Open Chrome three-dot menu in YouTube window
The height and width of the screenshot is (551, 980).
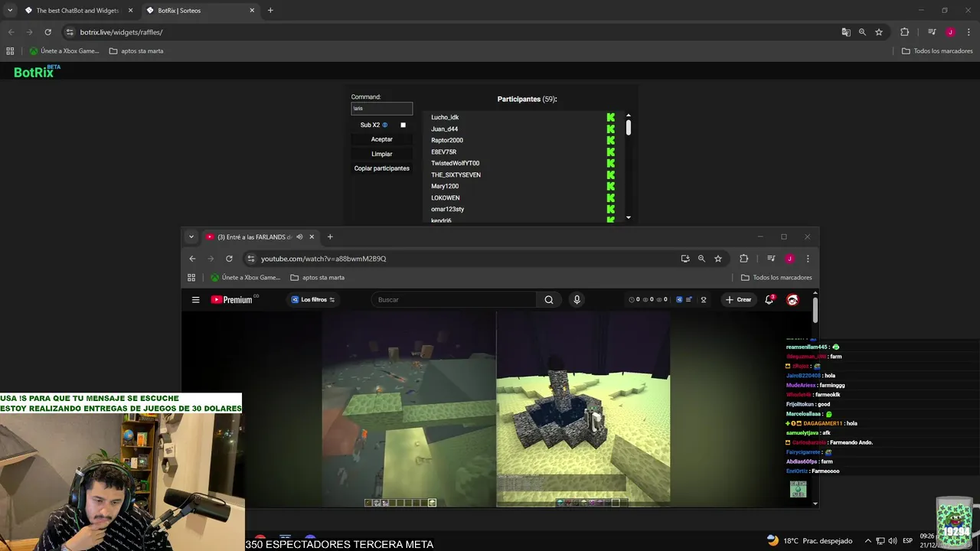(x=808, y=259)
